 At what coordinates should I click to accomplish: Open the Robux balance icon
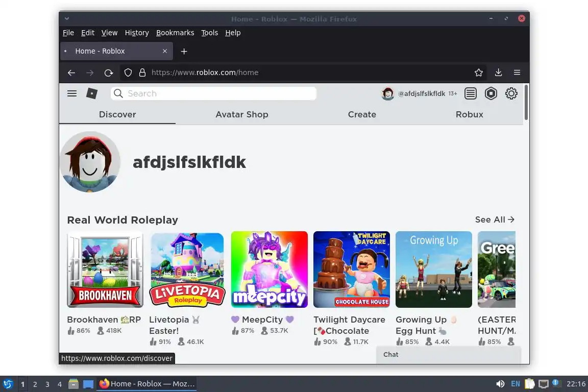click(491, 93)
